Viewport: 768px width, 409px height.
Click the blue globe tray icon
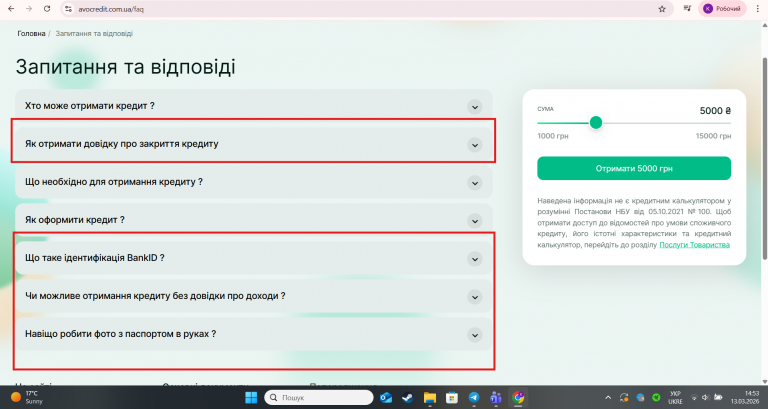[x=640, y=397]
